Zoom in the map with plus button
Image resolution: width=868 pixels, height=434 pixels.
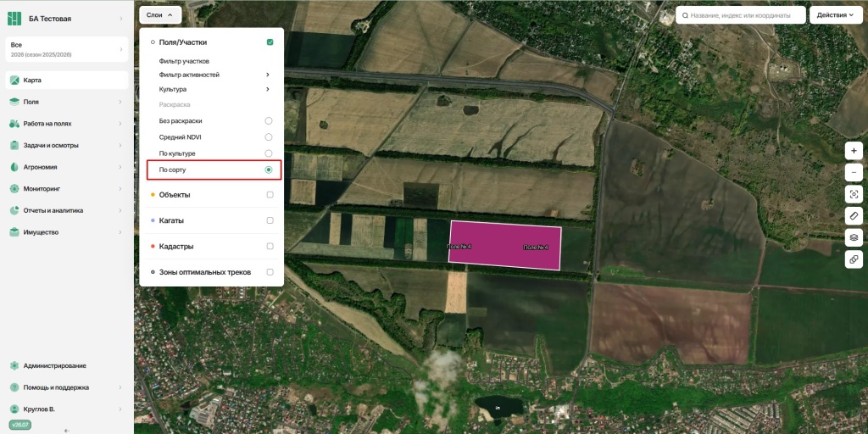854,151
